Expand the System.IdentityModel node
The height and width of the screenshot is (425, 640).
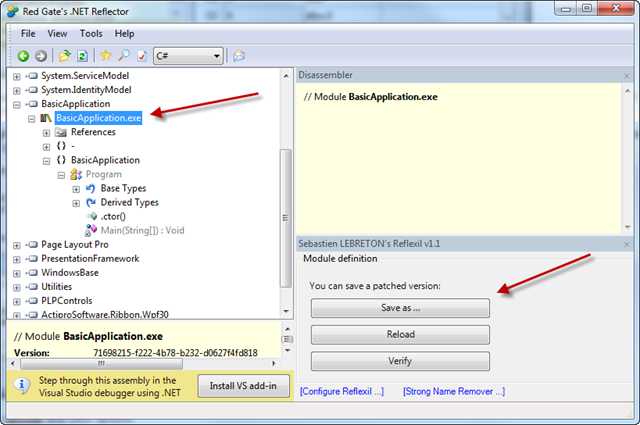coord(17,90)
